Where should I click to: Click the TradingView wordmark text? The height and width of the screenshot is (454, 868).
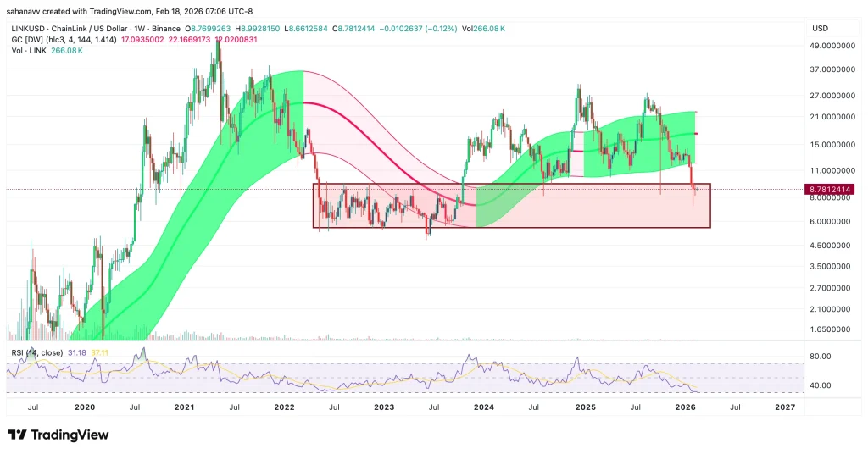[70, 435]
